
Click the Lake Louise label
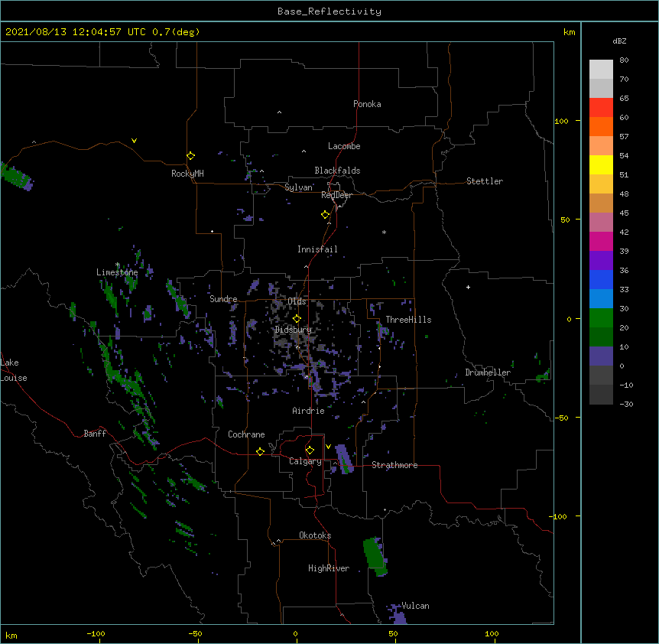tap(14, 370)
